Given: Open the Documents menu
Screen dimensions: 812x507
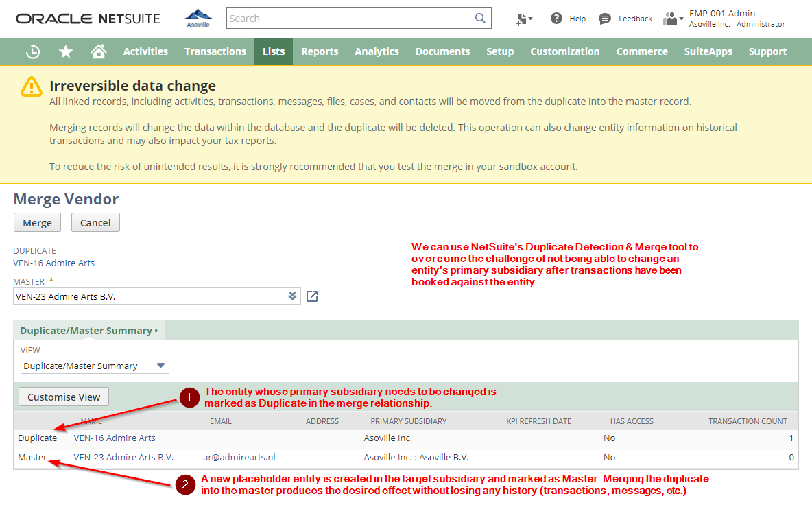Looking at the screenshot, I should point(443,51).
